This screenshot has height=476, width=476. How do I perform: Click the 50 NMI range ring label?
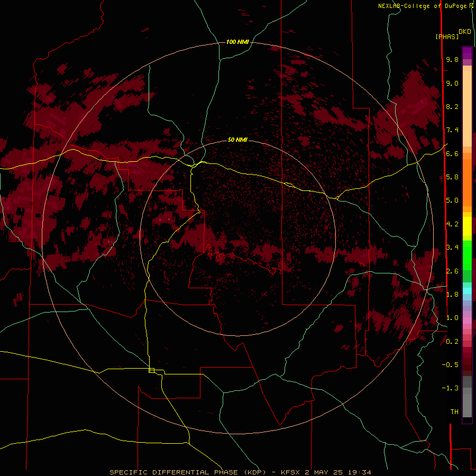(237, 140)
